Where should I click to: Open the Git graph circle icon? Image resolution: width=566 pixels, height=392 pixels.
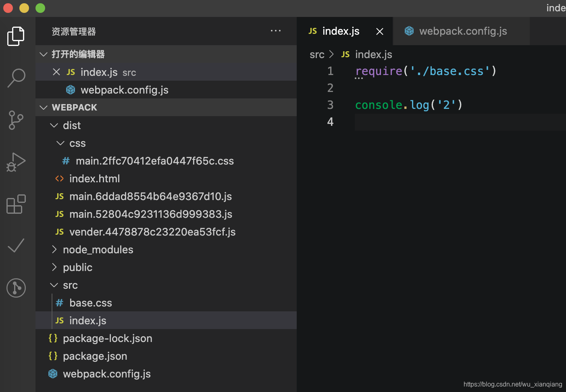coord(16,288)
